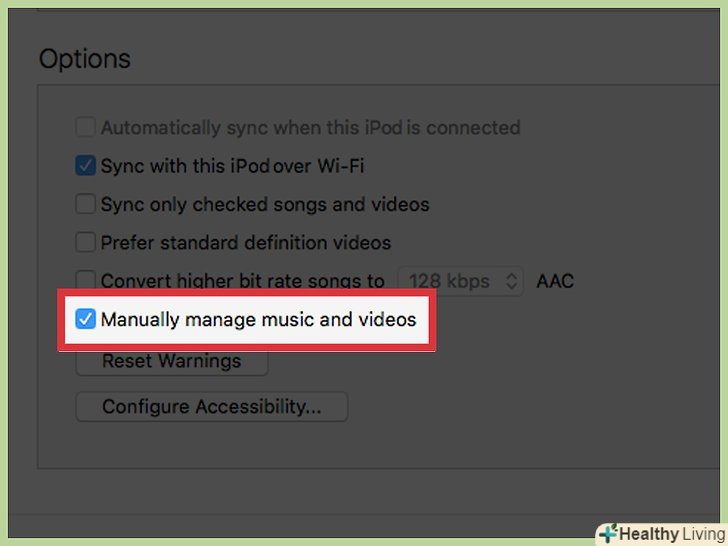Check the Convert higher bit rate songs checkbox

[86, 281]
